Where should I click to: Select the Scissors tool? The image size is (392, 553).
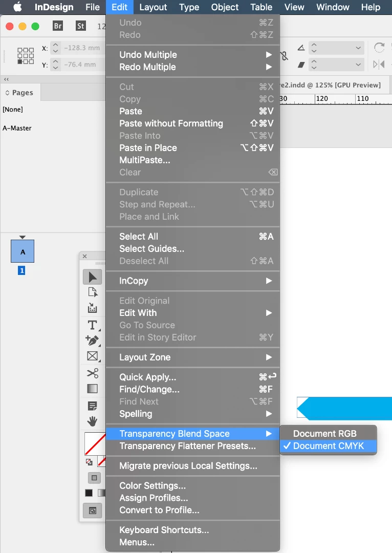(x=92, y=373)
